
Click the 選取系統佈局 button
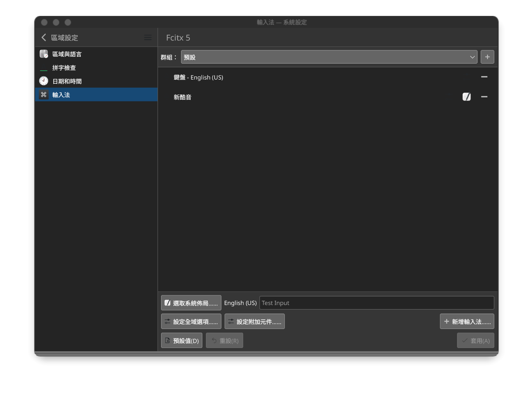(x=191, y=303)
